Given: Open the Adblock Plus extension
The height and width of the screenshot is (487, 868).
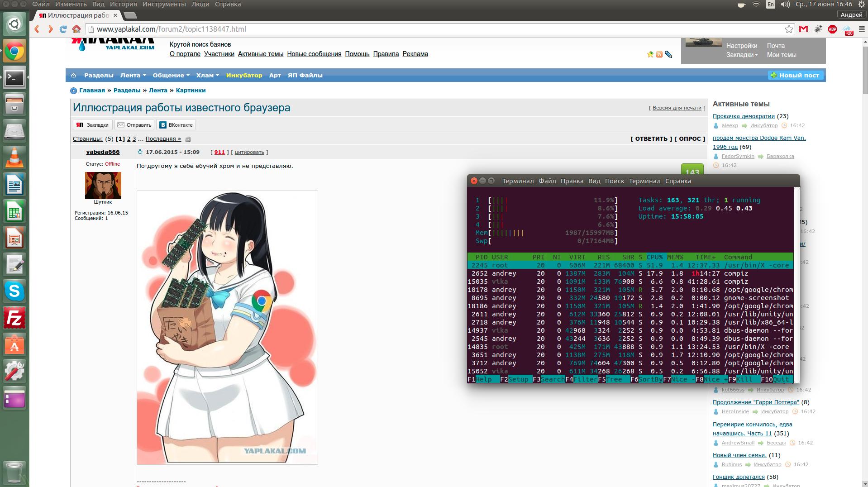Looking at the screenshot, I should [832, 29].
